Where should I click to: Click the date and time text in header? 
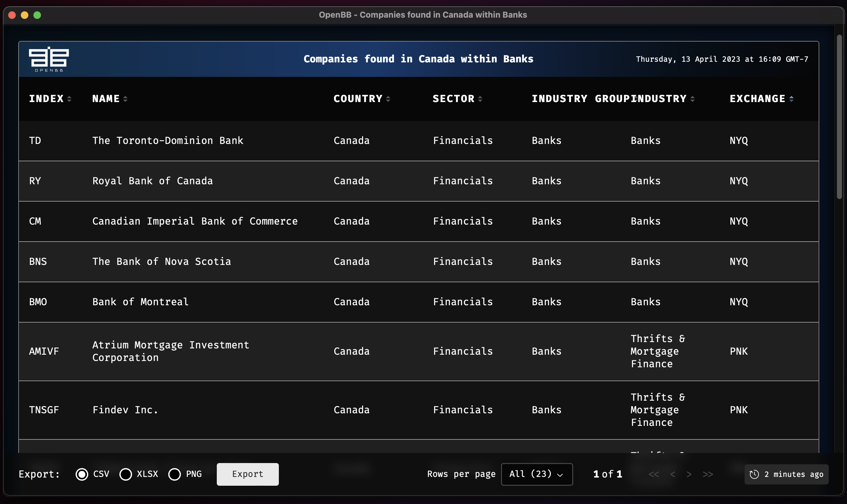click(x=722, y=59)
